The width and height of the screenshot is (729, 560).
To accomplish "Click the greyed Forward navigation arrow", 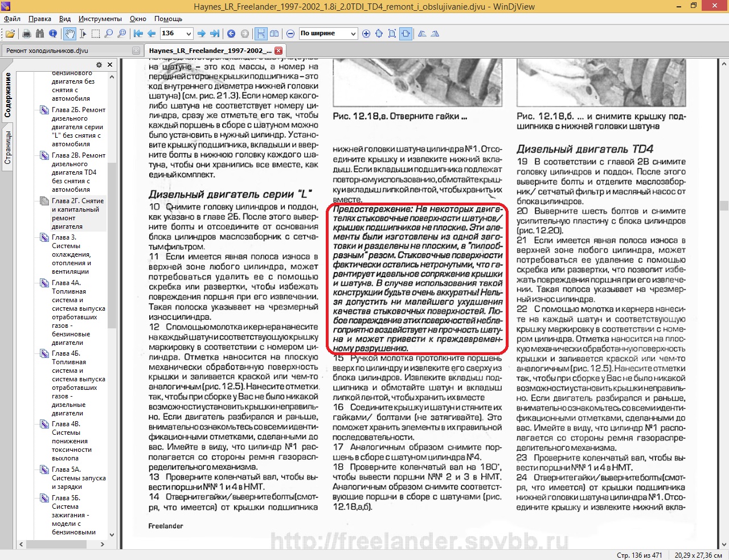I will click(245, 34).
